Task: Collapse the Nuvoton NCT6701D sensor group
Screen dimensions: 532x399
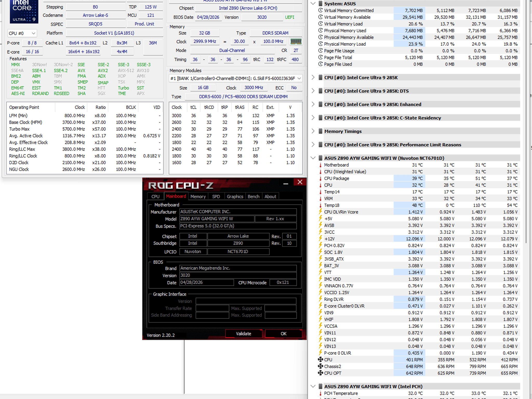Action: point(313,158)
